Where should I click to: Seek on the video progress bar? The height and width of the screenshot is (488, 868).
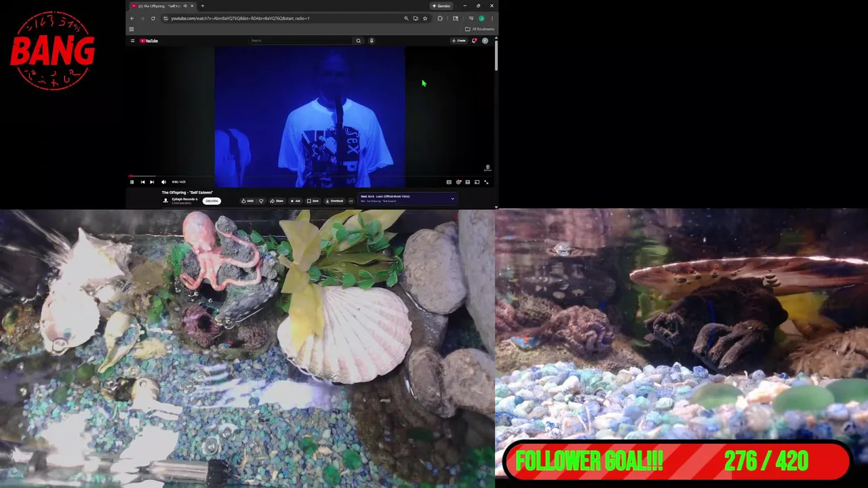310,176
